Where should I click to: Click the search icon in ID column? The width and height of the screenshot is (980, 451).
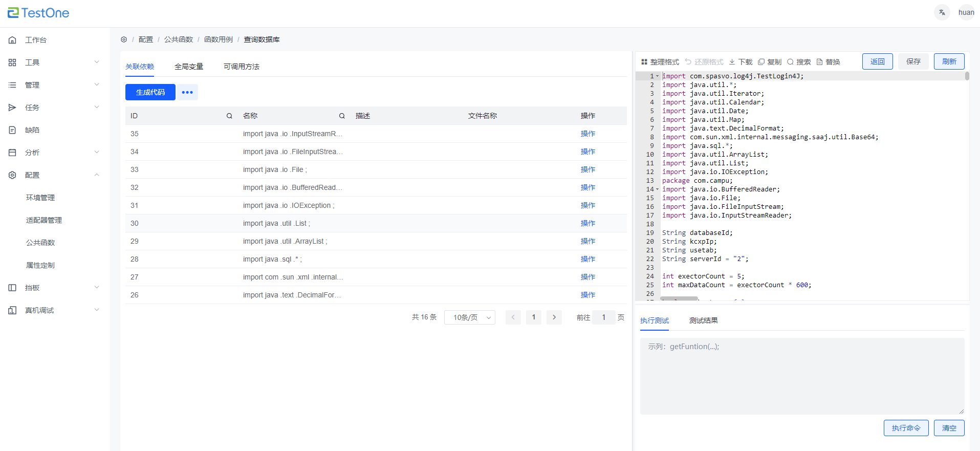(x=229, y=116)
